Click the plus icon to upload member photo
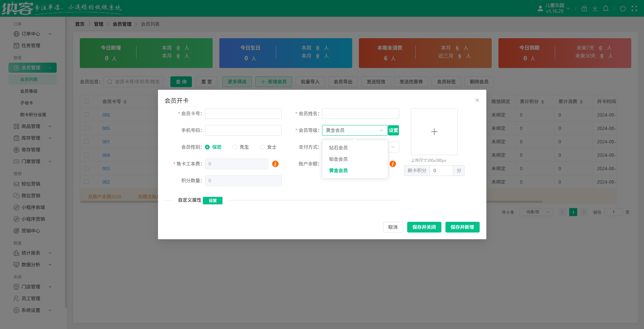Viewport: 644px width, 329px height. pyautogui.click(x=434, y=132)
